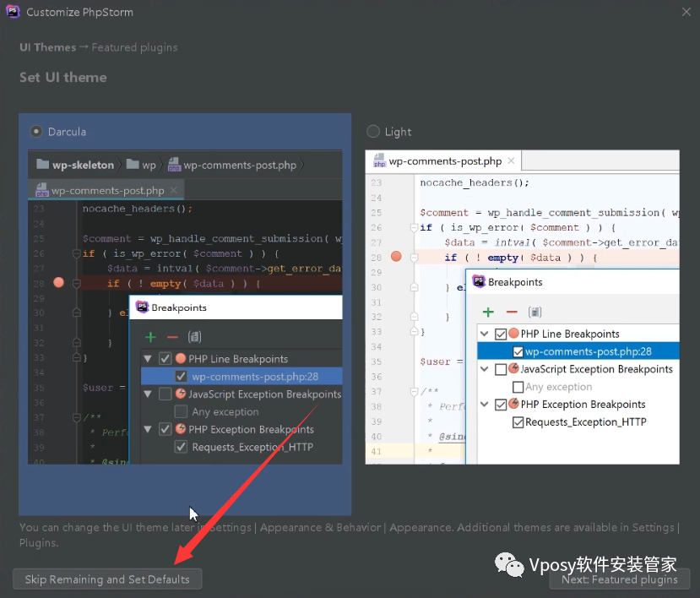Select the wp-skeleton breadcrumb label in Darcula preview
Viewport: 700px width, 598px height.
point(83,166)
